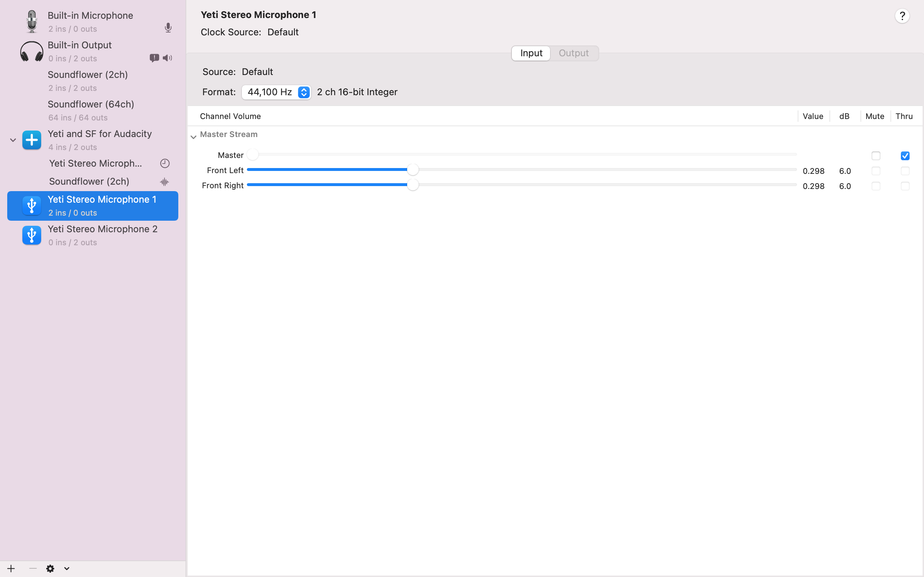Open the gear settings menu

tap(51, 569)
